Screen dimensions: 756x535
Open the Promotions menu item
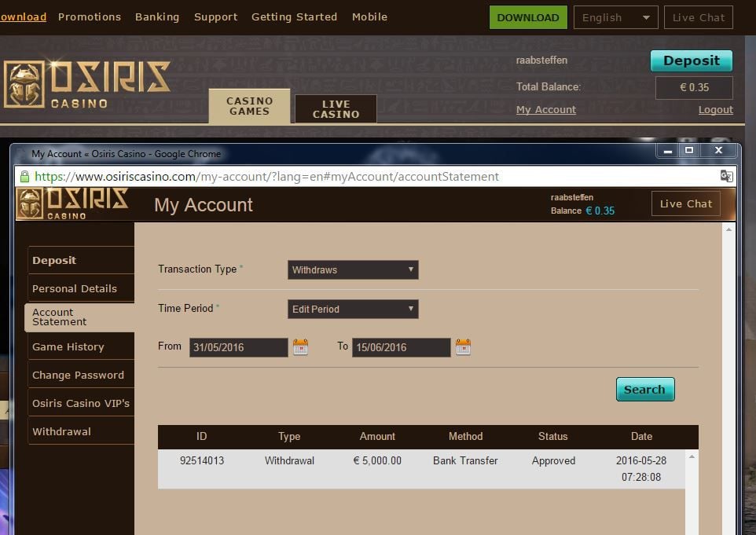(90, 16)
